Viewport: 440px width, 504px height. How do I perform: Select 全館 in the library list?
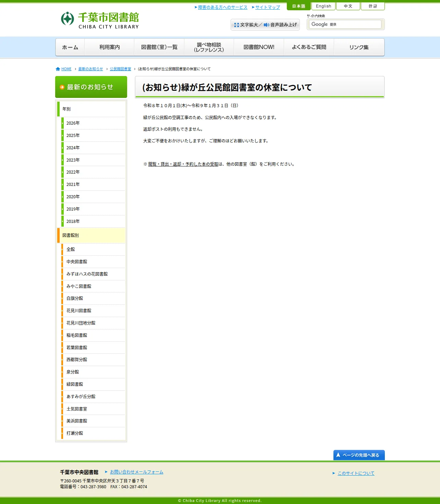click(93, 250)
